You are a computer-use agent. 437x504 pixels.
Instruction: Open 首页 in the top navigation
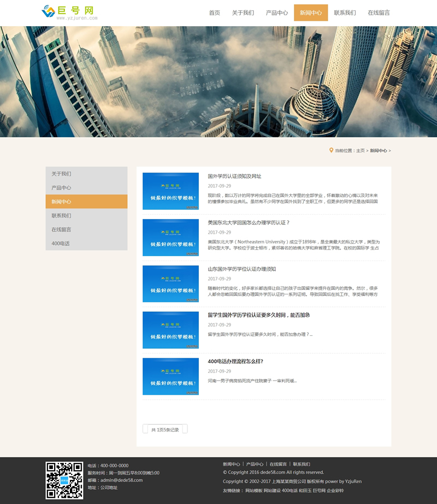point(214,13)
